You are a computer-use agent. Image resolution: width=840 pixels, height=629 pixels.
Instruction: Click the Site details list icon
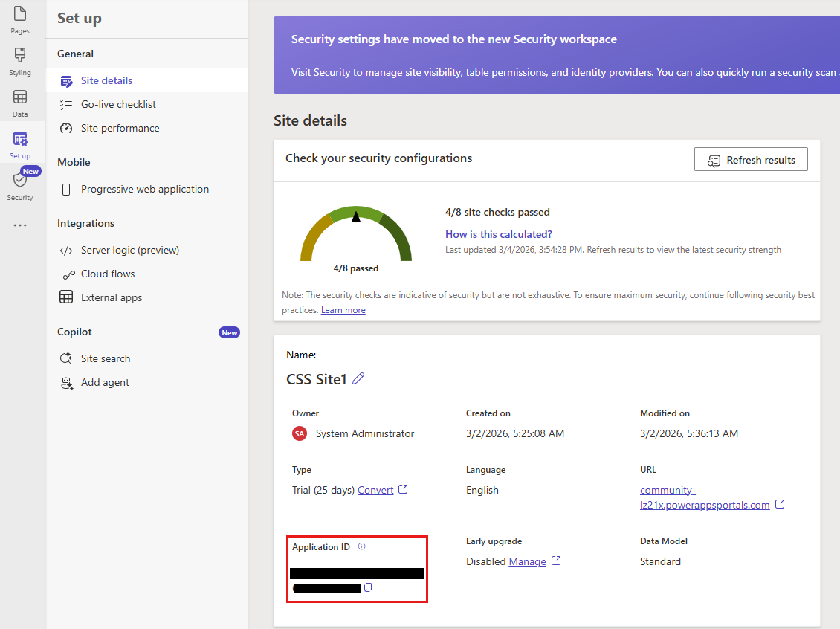pos(66,81)
